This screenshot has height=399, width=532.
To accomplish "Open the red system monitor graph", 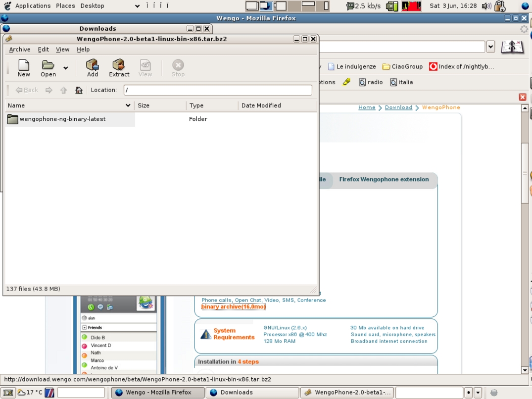I will 411,6.
